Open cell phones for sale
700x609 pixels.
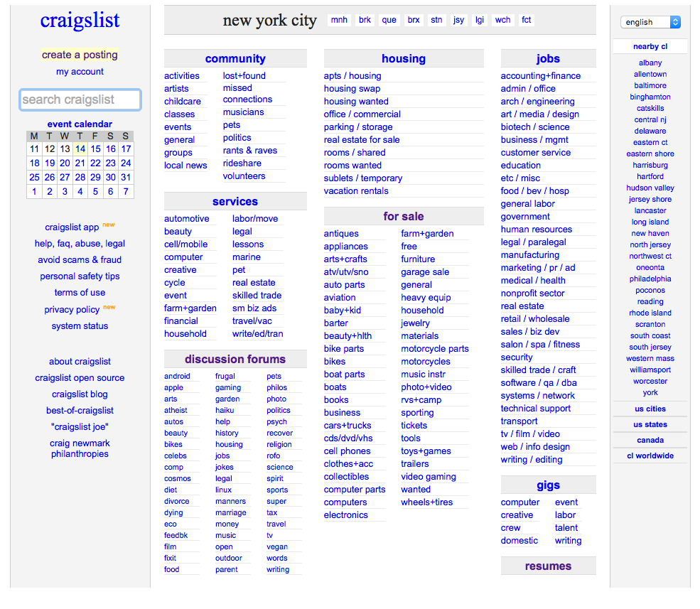tap(347, 451)
